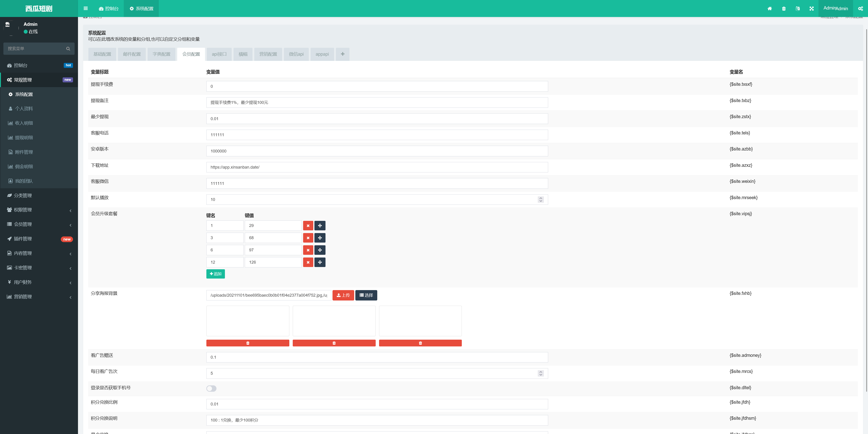Click the 追加 button
The image size is (868, 434).
coord(215,274)
